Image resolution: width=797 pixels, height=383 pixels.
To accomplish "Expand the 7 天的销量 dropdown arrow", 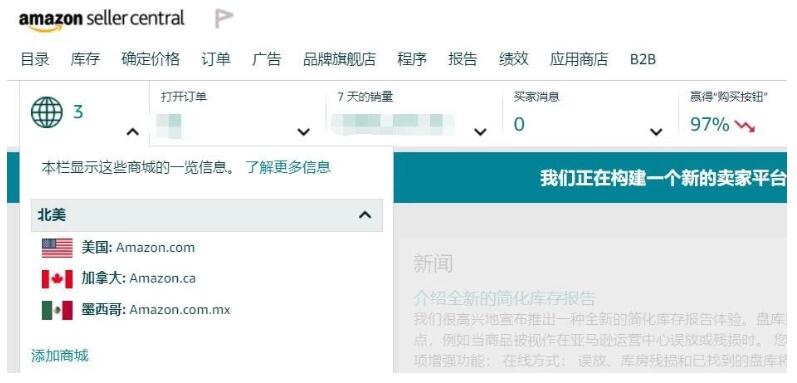I will tap(480, 132).
